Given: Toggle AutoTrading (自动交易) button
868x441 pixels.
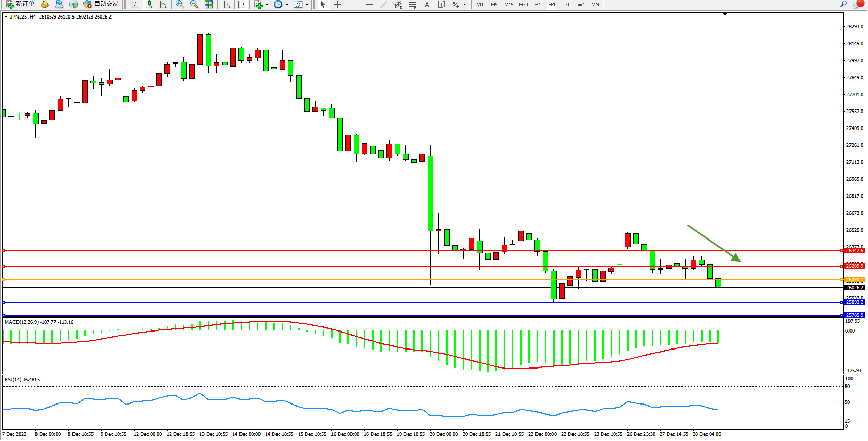Looking at the screenshot, I should [x=101, y=4].
